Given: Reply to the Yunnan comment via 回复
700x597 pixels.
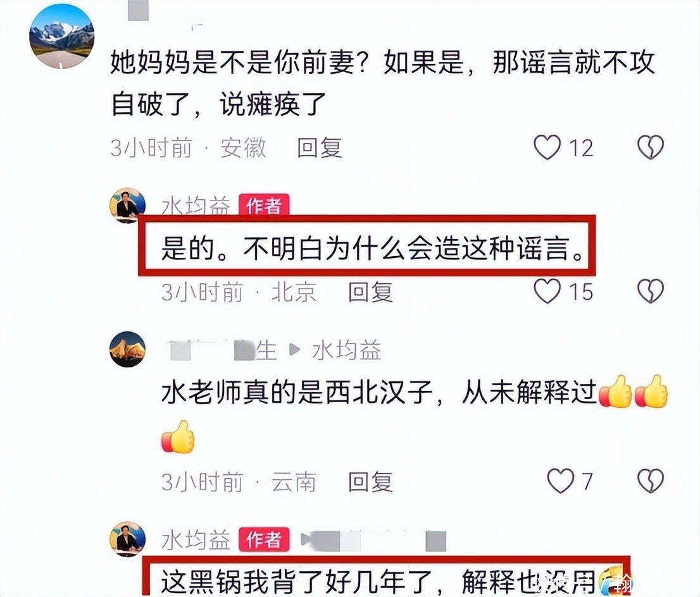Looking at the screenshot, I should (x=370, y=482).
